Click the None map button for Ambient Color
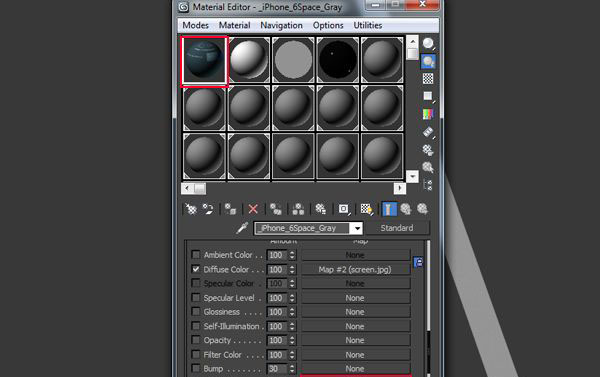This screenshot has height=377, width=600. pos(355,255)
